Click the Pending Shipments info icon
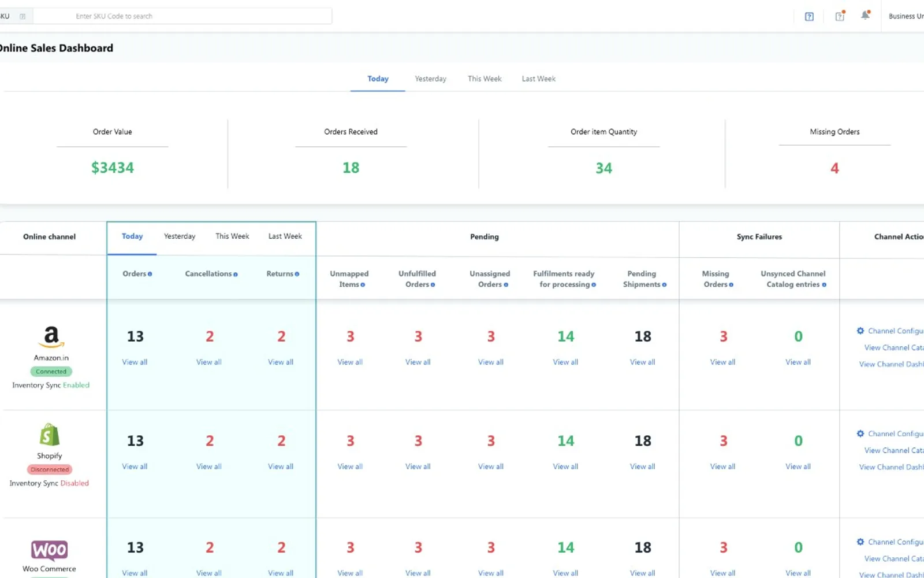Image resolution: width=924 pixels, height=578 pixels. click(x=664, y=284)
